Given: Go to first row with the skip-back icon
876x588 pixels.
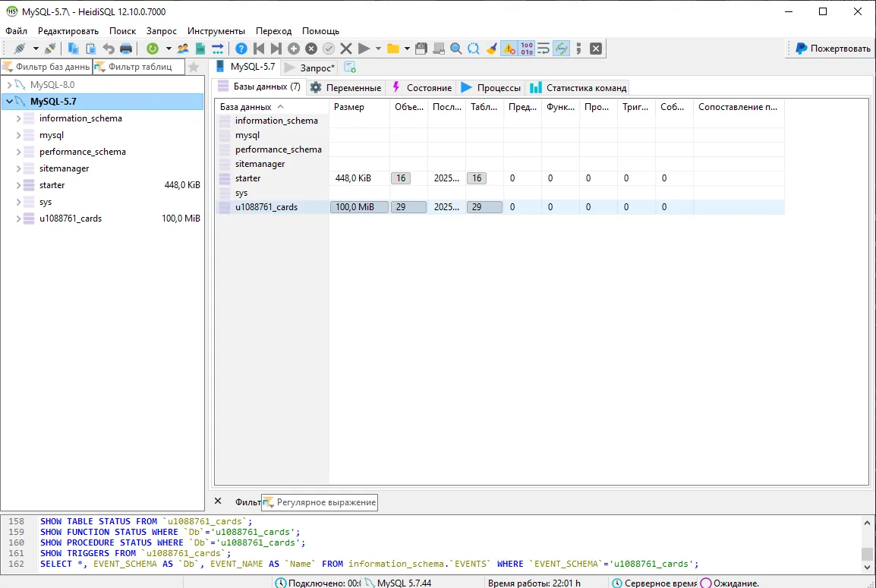Looking at the screenshot, I should pyautogui.click(x=259, y=49).
